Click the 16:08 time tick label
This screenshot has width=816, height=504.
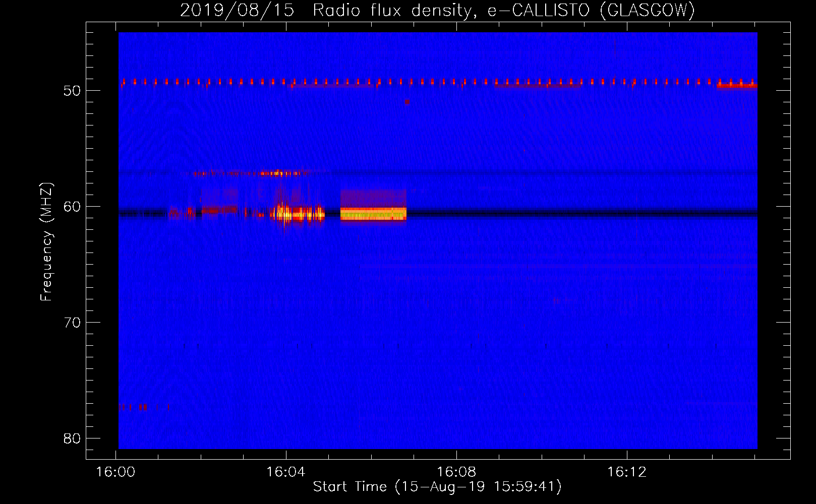[456, 472]
